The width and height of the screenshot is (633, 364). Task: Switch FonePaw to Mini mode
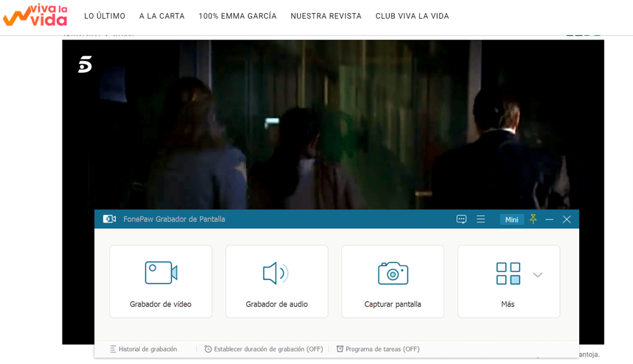(x=511, y=219)
